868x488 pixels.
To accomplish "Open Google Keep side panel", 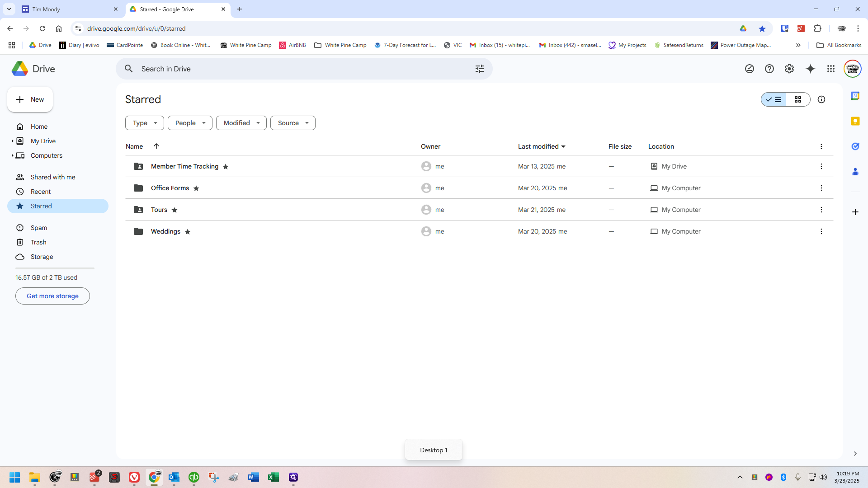I will click(x=855, y=121).
